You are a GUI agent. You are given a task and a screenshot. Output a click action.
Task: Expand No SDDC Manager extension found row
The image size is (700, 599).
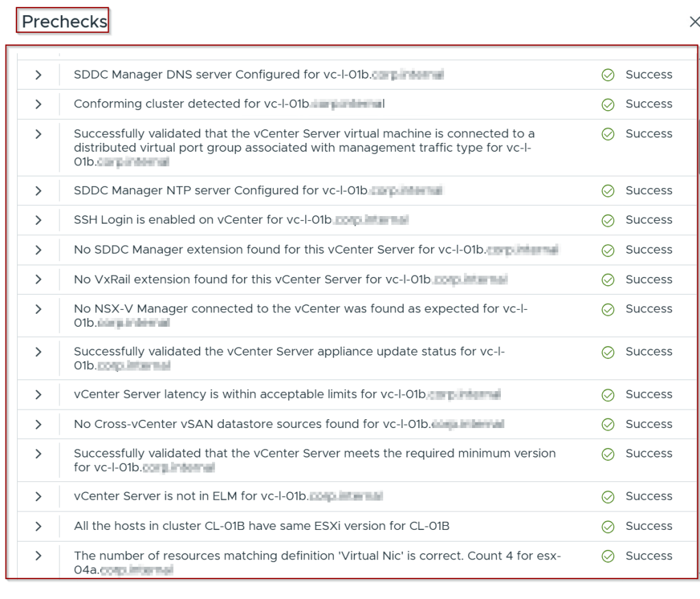click(x=38, y=250)
